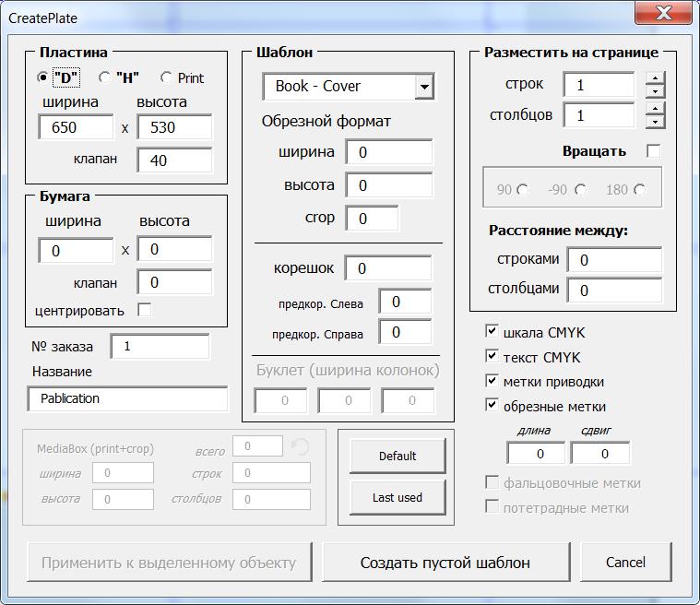Click the MediaBox ширина field
700x605 pixels.
124,473
